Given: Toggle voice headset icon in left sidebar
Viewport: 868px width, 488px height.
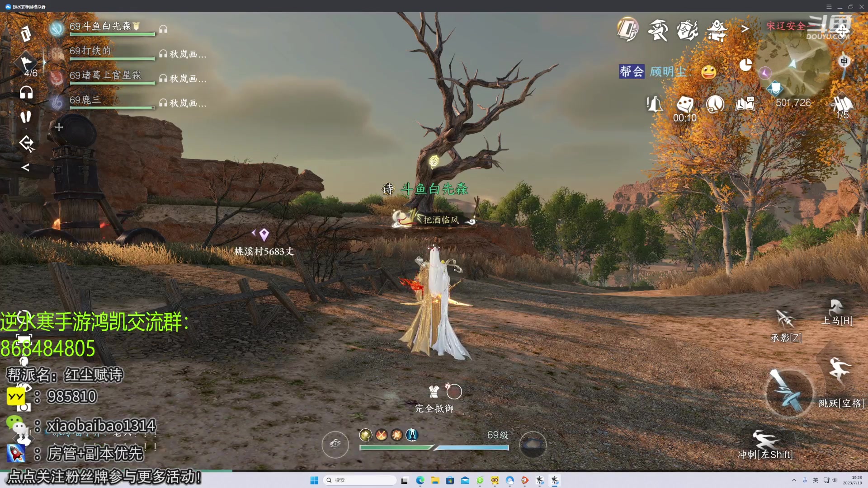Looking at the screenshot, I should 26,92.
